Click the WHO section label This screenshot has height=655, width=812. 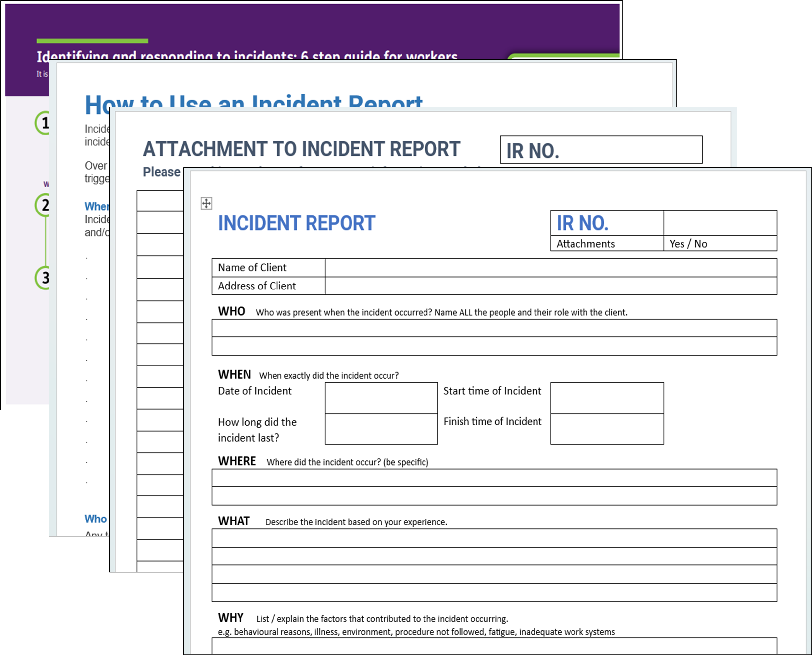click(232, 311)
